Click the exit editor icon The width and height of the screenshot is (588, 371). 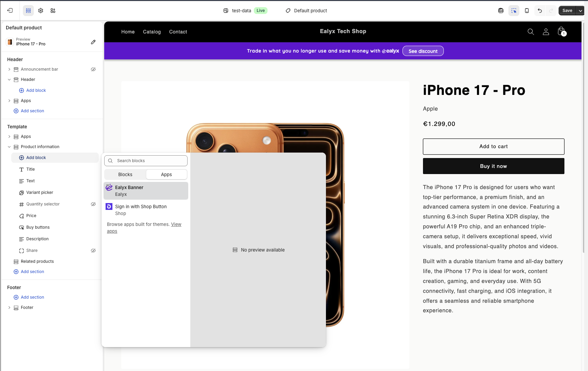10,11
